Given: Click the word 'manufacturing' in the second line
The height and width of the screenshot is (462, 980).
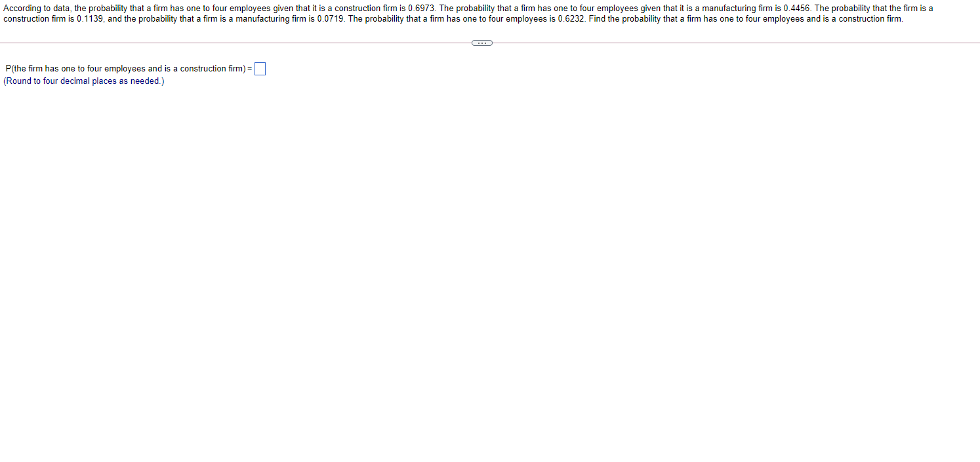Looking at the screenshot, I should [263, 19].
